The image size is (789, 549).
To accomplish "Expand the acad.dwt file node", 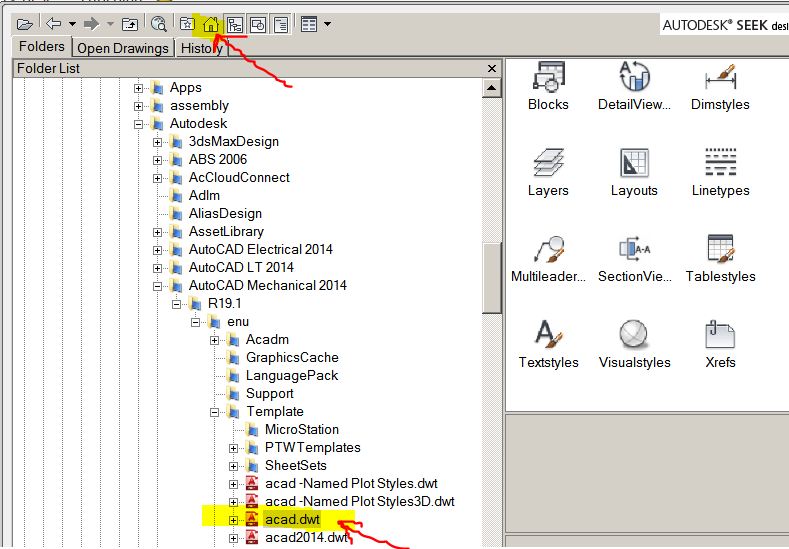I will tap(233, 520).
